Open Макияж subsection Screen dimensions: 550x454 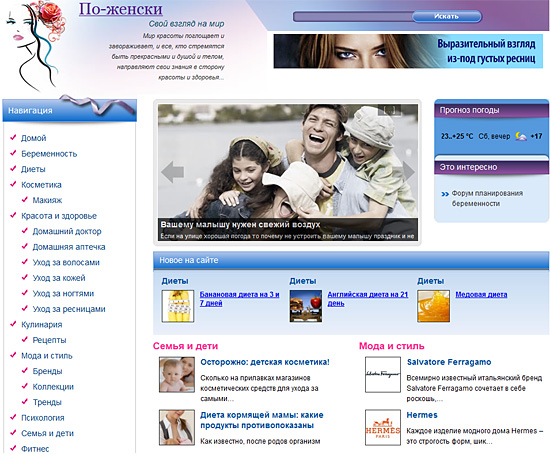coord(47,200)
